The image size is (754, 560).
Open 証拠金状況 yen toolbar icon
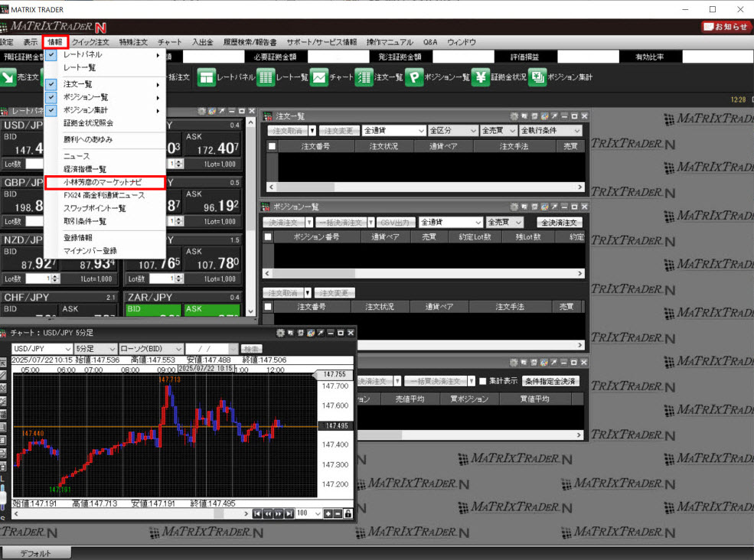pyautogui.click(x=481, y=77)
